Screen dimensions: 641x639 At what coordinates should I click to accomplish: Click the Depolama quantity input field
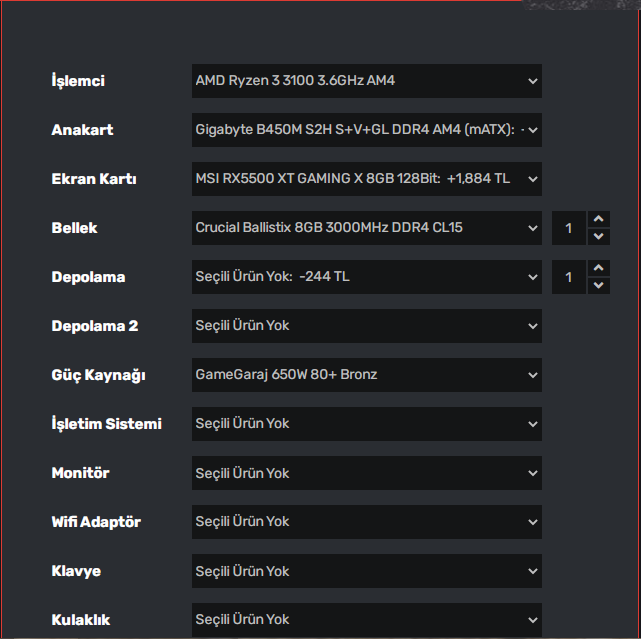pyautogui.click(x=569, y=277)
